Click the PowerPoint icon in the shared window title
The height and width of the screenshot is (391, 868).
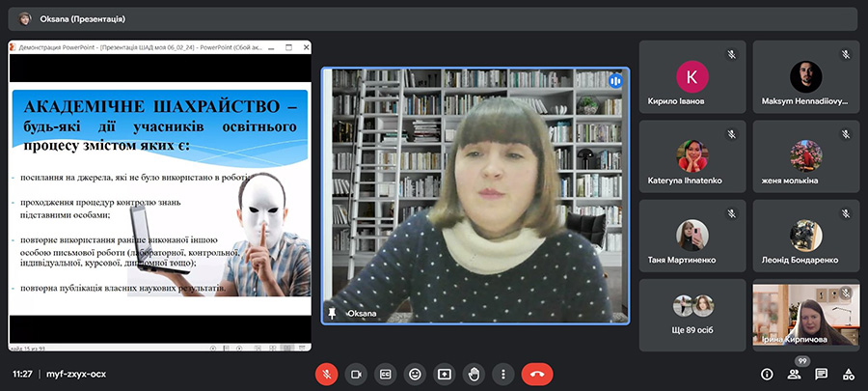click(x=14, y=47)
